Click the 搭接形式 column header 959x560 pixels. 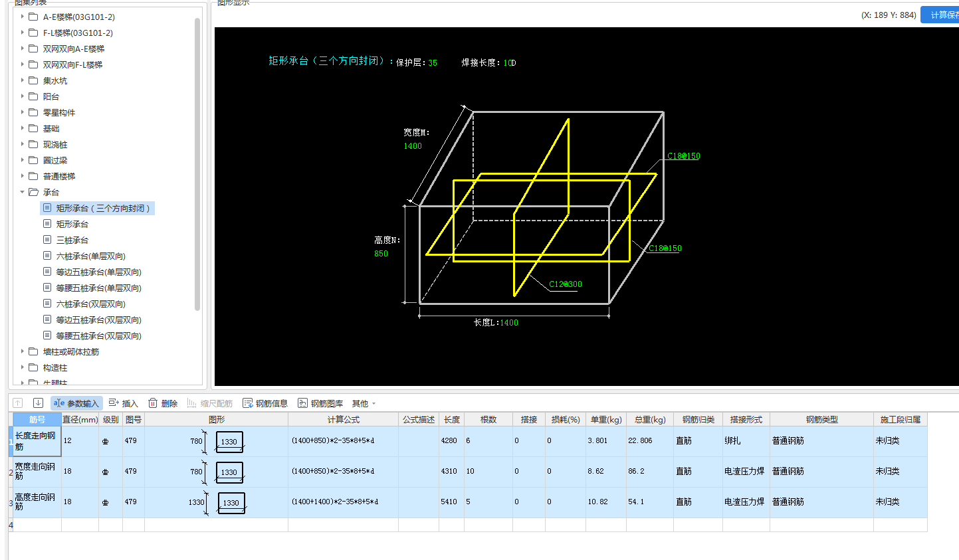pos(746,419)
